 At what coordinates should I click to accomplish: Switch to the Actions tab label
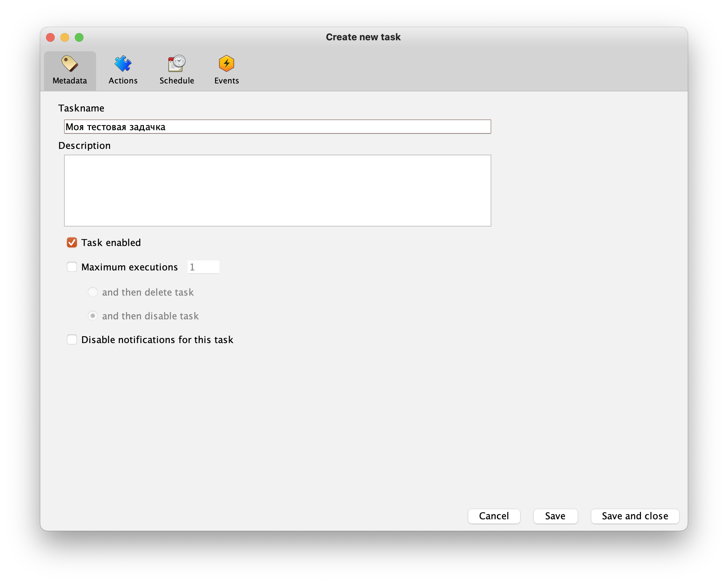(123, 81)
